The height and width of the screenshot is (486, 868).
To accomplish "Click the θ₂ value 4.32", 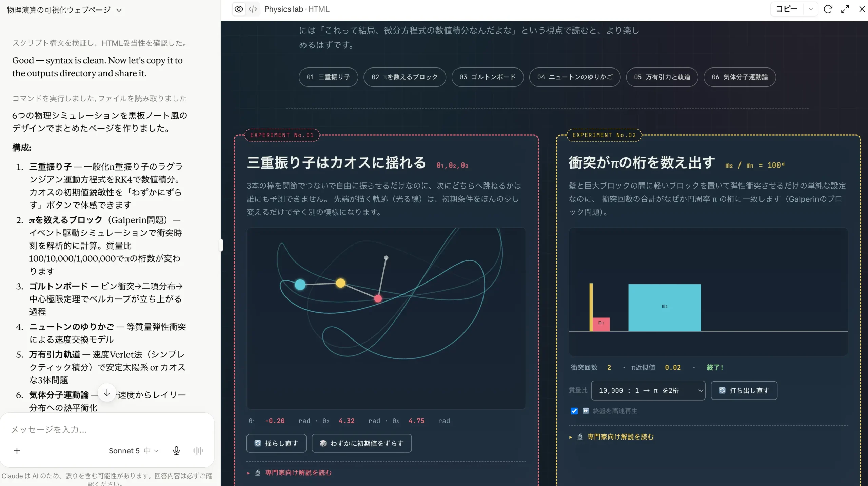I will point(347,421).
